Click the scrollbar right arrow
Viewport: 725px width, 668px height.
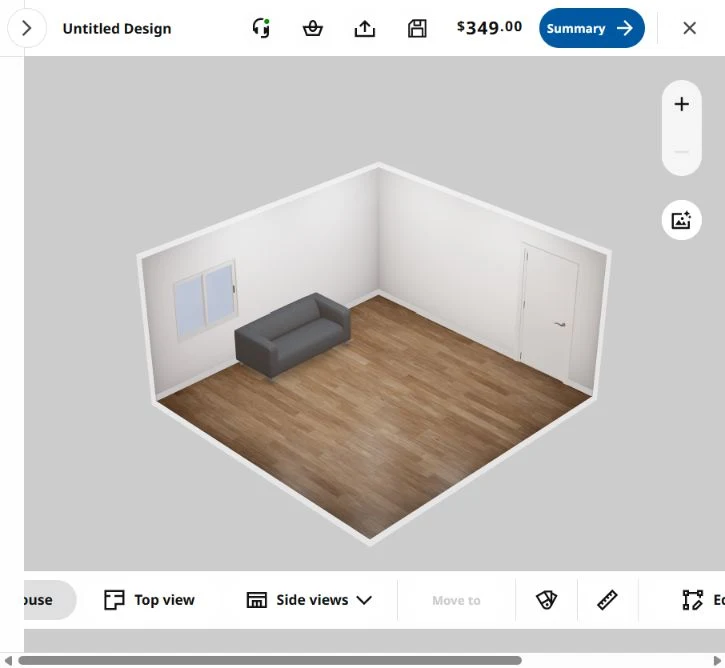(x=718, y=661)
